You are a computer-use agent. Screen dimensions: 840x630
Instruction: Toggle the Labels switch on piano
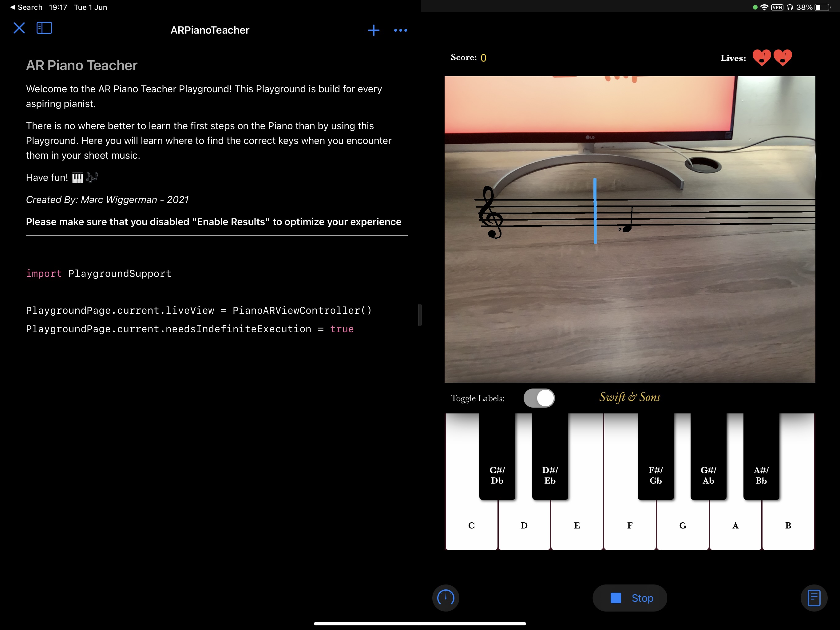point(538,398)
